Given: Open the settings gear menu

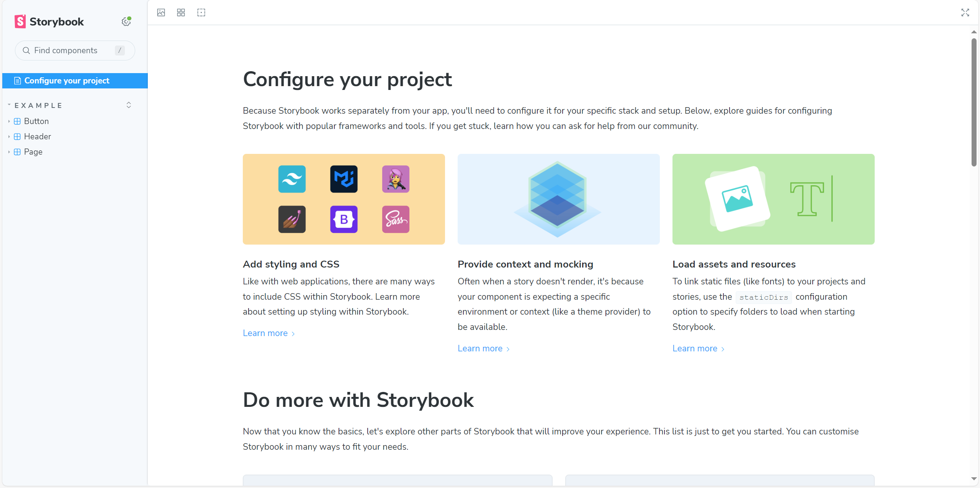Looking at the screenshot, I should point(126,22).
